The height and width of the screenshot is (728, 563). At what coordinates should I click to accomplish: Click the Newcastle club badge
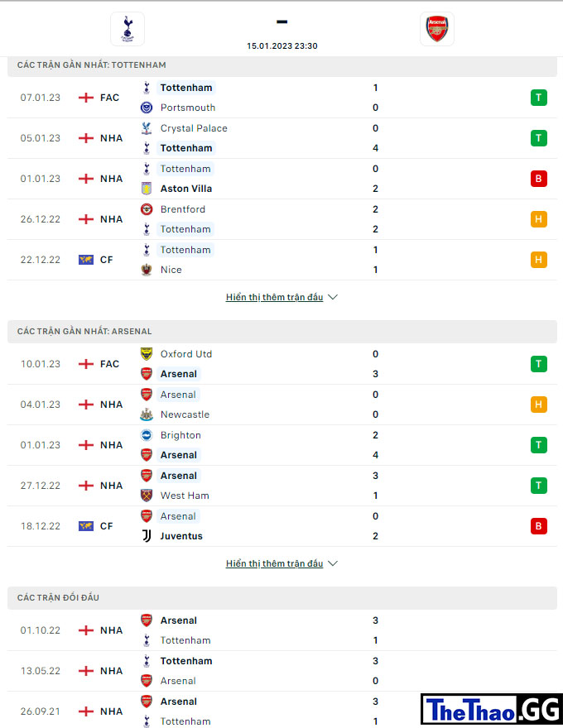147,414
